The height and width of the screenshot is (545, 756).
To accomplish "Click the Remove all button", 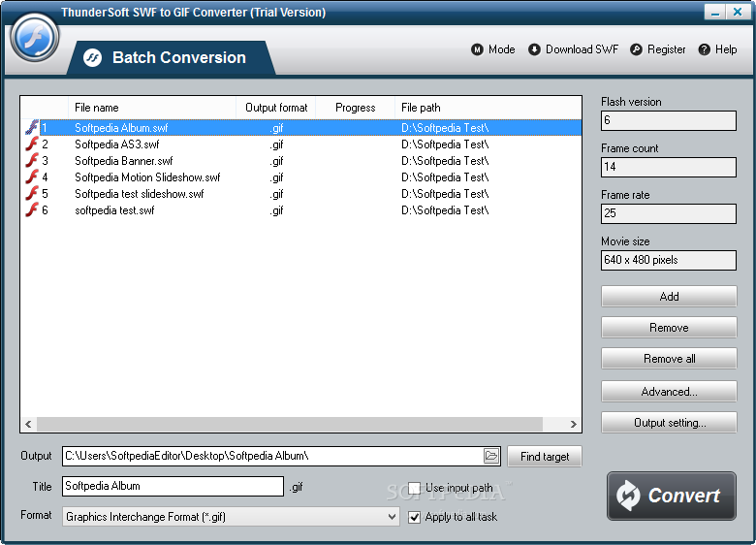I will coord(669,359).
